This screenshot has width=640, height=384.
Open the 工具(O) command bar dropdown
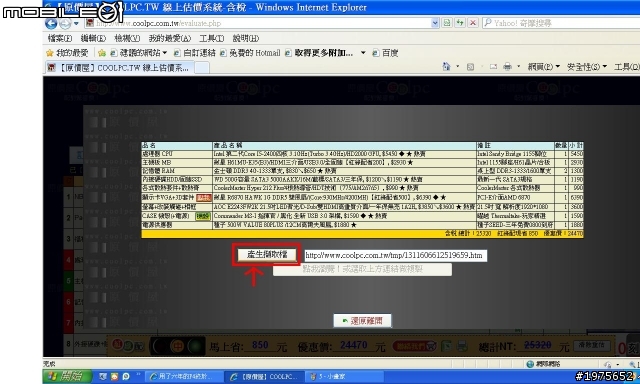pyautogui.click(x=627, y=67)
